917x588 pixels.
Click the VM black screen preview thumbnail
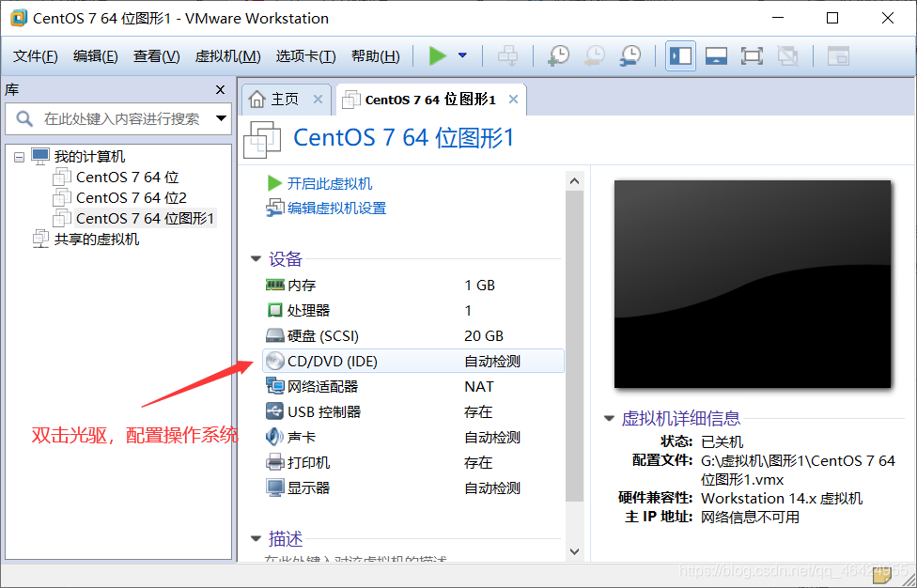(752, 284)
